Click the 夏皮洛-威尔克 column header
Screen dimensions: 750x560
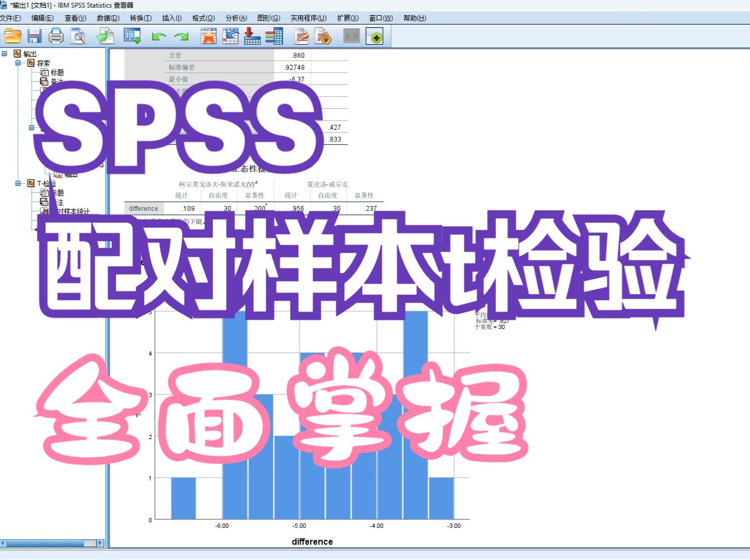[327, 184]
